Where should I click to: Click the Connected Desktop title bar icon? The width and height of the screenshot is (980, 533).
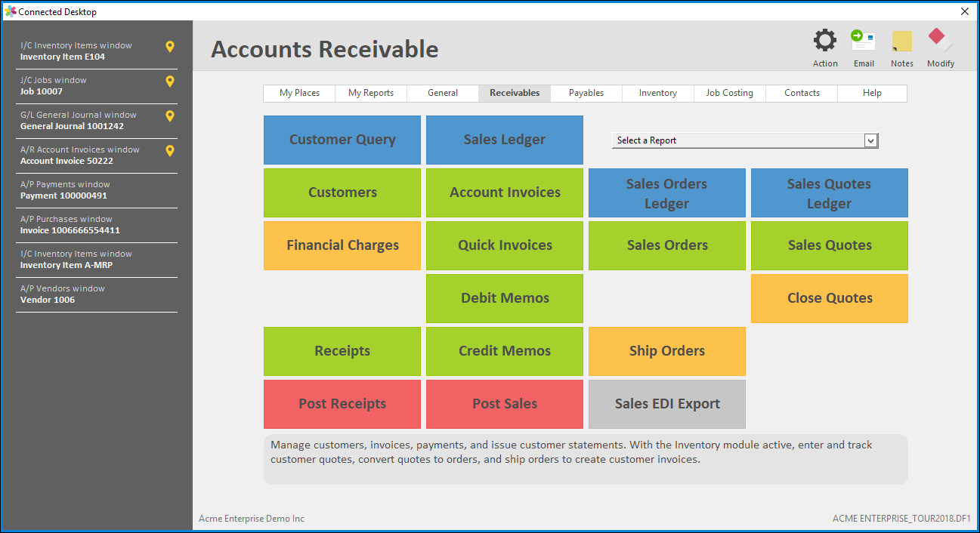click(10, 11)
